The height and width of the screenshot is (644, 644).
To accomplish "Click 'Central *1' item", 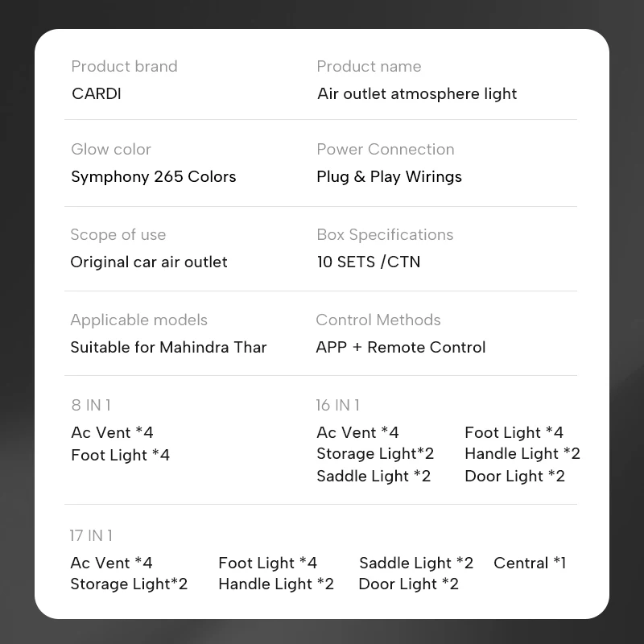I will point(530,563).
